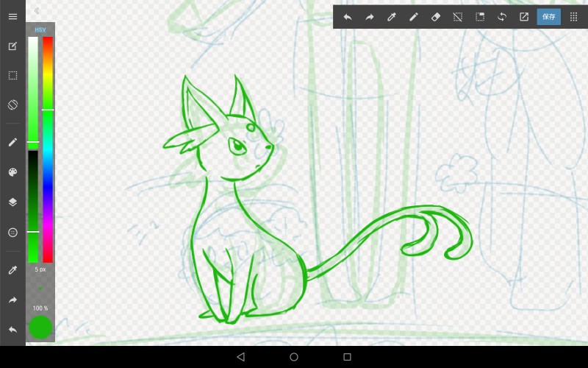This screenshot has width=588, height=368.
Task: Select the brush tool in left sidebar
Action: click(x=12, y=142)
